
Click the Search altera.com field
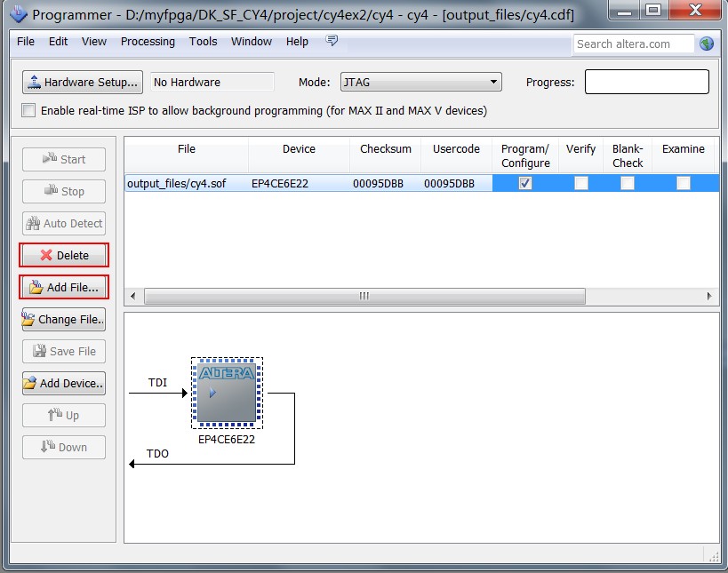pos(633,44)
